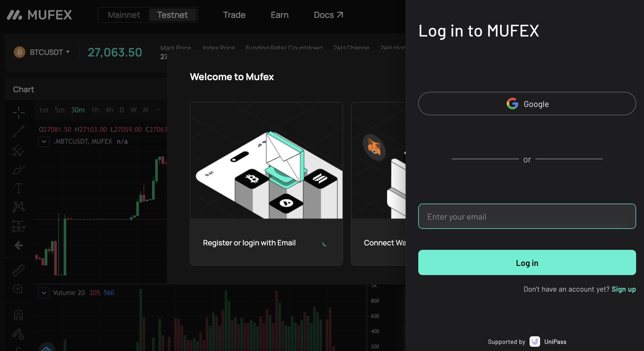Viewport: 644px width, 351px height.
Task: Click the Funding Rate/Countdown label
Action: (x=284, y=48)
